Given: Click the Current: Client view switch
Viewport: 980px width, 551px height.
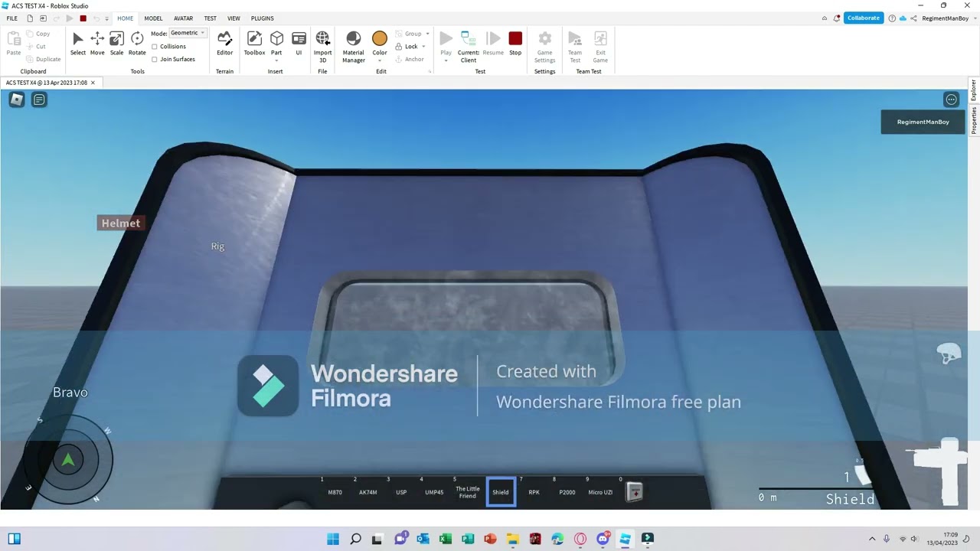Looking at the screenshot, I should pyautogui.click(x=468, y=46).
